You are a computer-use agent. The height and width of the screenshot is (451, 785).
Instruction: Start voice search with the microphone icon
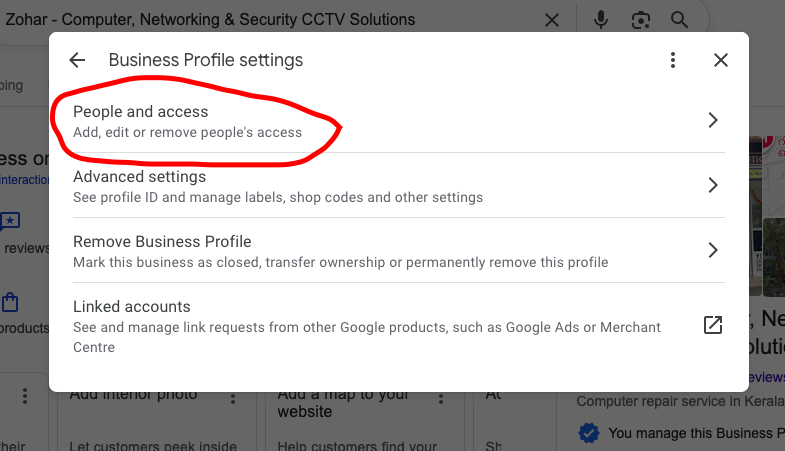point(601,20)
